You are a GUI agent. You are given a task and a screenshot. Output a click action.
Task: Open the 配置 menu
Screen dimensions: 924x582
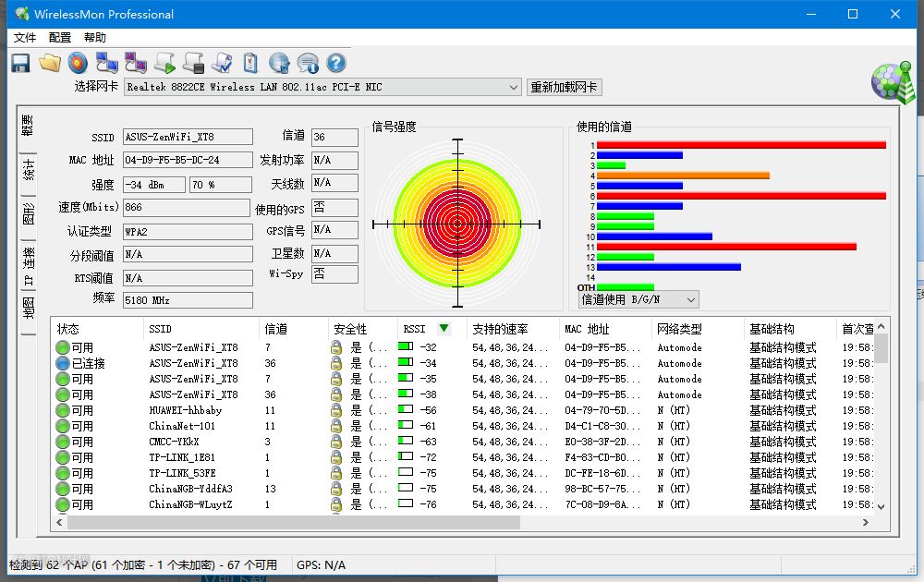(x=60, y=38)
